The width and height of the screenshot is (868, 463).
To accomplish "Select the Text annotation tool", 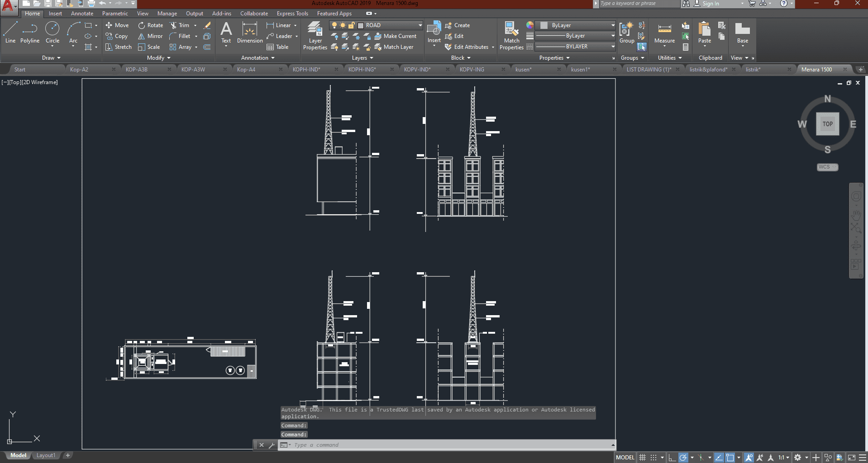I will [x=226, y=33].
